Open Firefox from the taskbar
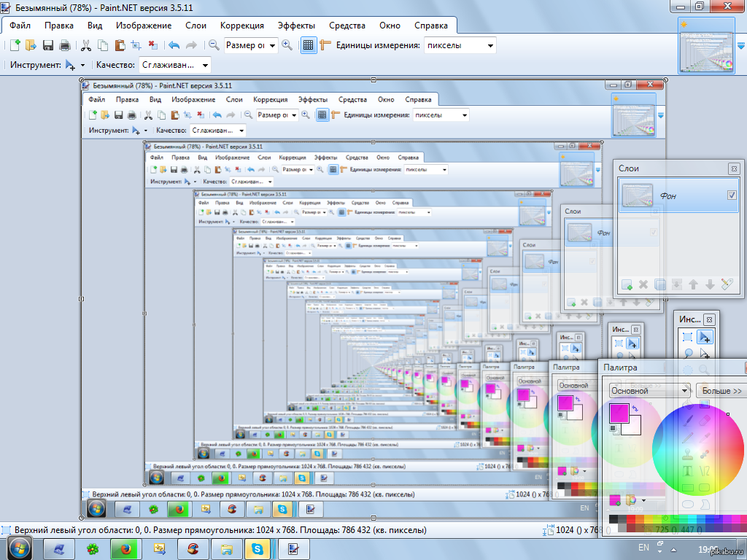747x560 pixels. coord(125,550)
